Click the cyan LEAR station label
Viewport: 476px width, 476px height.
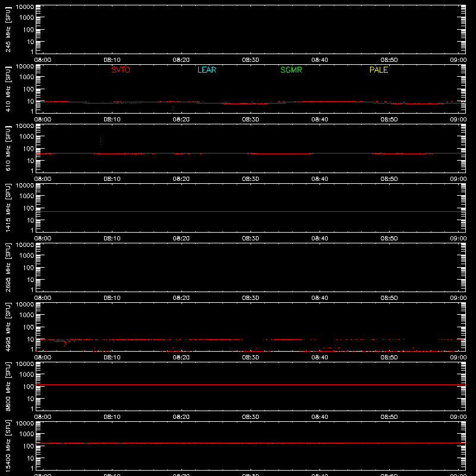click(x=206, y=70)
